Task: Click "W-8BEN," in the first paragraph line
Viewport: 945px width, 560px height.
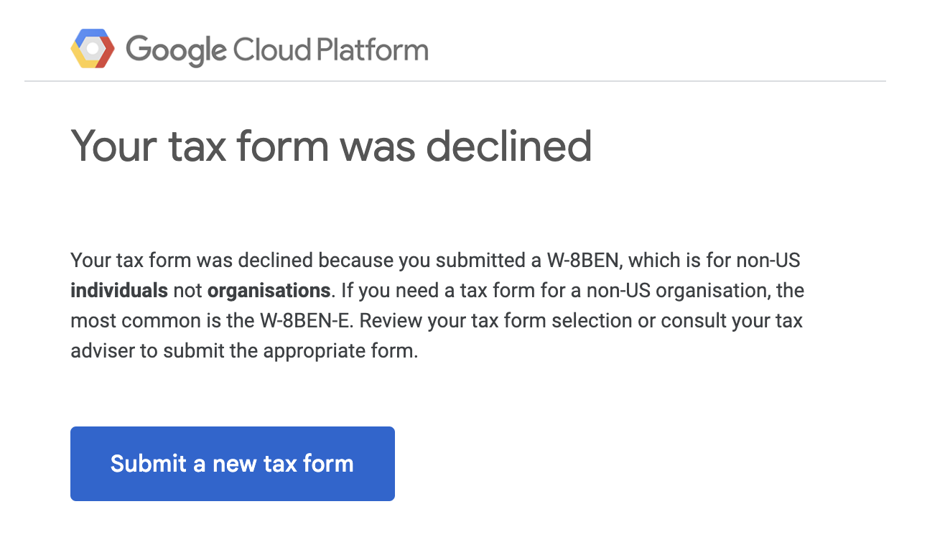Action: tap(579, 260)
